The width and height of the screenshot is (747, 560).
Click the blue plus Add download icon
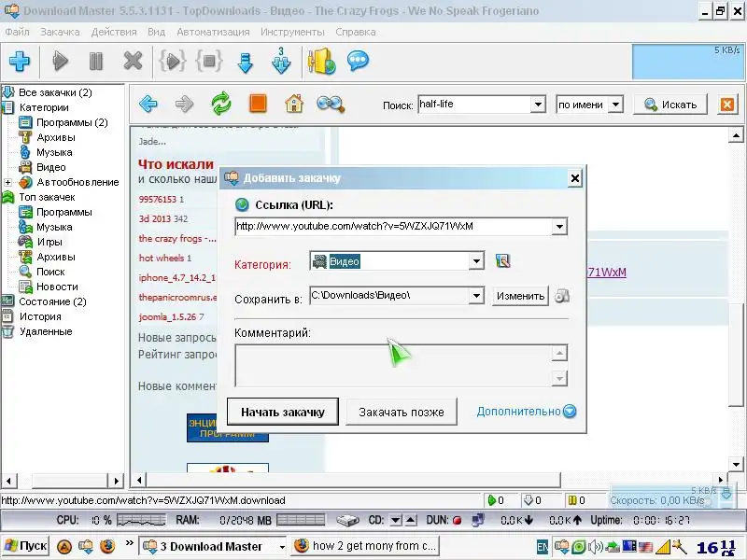(x=20, y=61)
